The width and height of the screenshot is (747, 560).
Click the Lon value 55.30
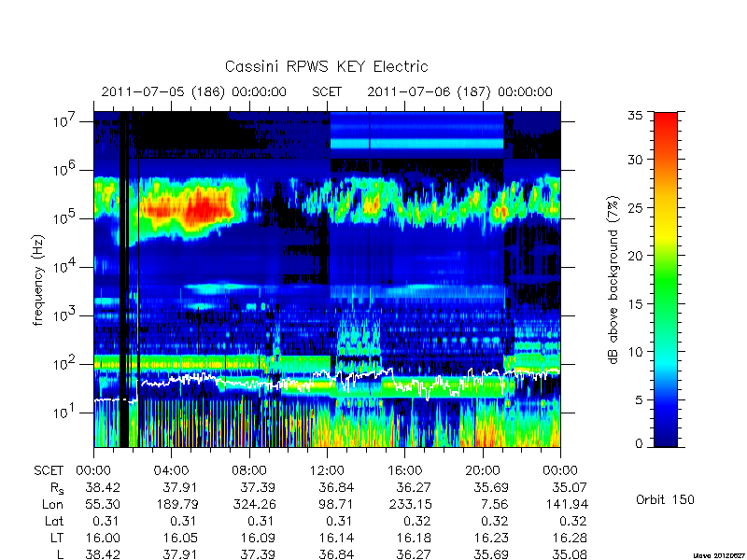(x=103, y=504)
